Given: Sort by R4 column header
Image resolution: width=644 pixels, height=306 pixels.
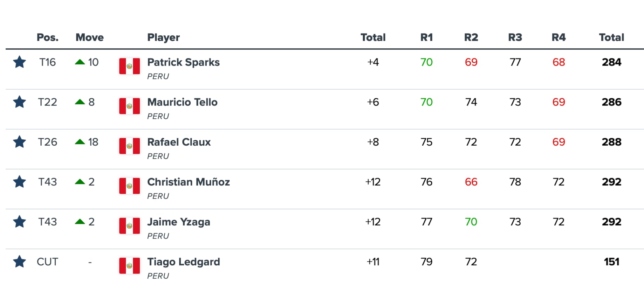Looking at the screenshot, I should pos(559,37).
